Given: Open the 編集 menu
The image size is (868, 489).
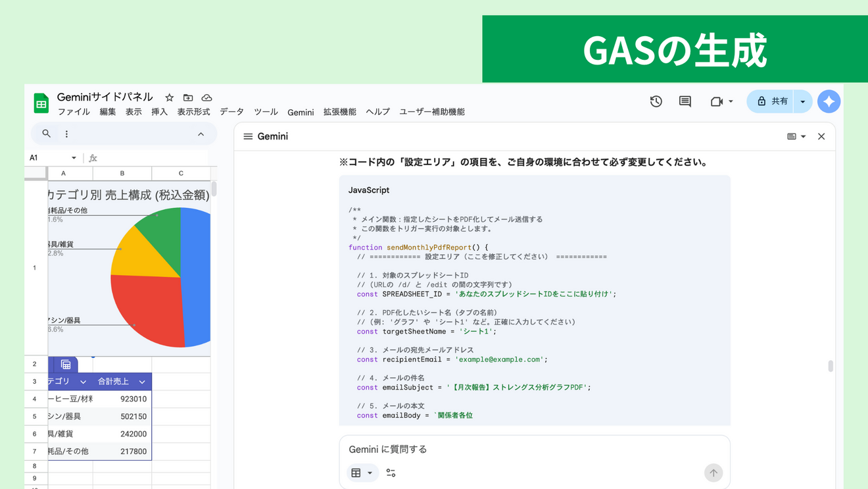Looking at the screenshot, I should (107, 112).
